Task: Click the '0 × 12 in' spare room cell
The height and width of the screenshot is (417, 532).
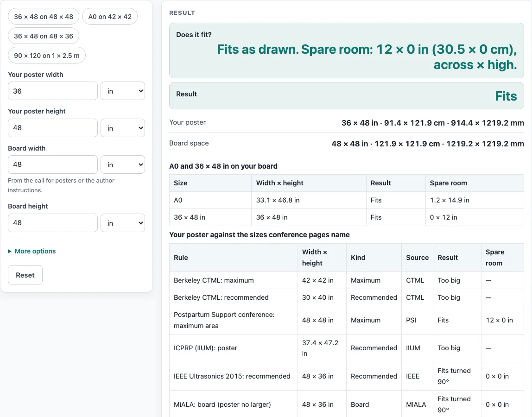Action: click(x=475, y=217)
